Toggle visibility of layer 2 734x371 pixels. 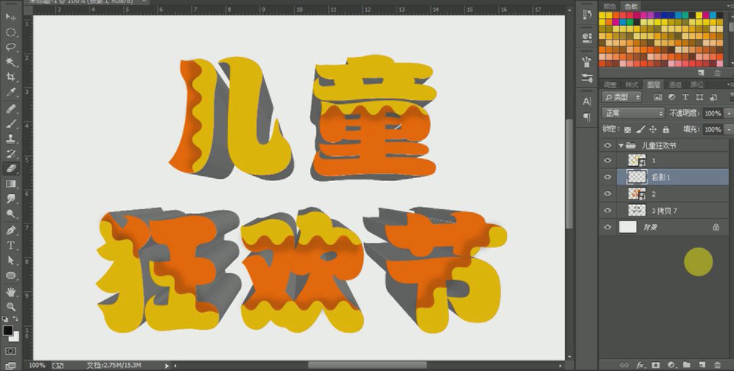click(608, 194)
